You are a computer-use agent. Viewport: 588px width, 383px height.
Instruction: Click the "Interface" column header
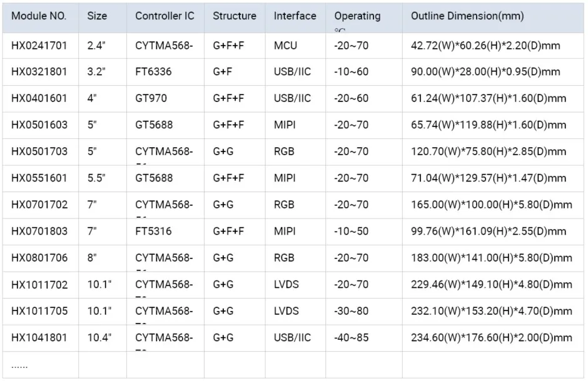click(295, 16)
